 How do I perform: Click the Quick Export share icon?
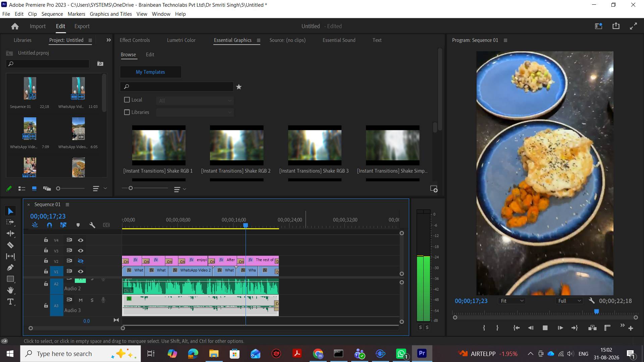pyautogui.click(x=616, y=26)
